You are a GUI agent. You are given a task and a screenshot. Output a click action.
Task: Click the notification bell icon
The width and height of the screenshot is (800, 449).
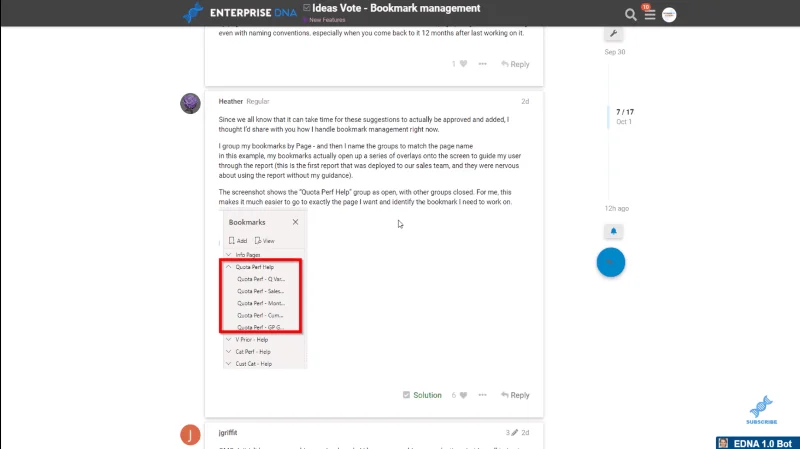pyautogui.click(x=613, y=231)
